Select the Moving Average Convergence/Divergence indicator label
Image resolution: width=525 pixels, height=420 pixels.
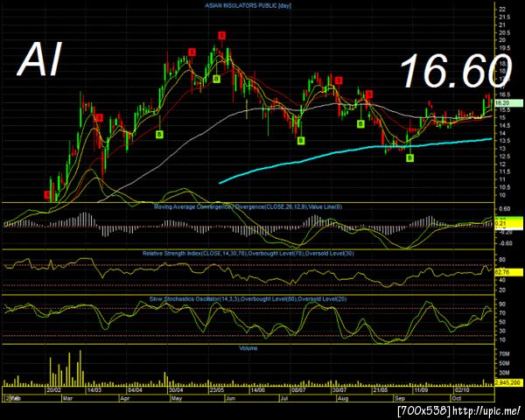coord(248,207)
